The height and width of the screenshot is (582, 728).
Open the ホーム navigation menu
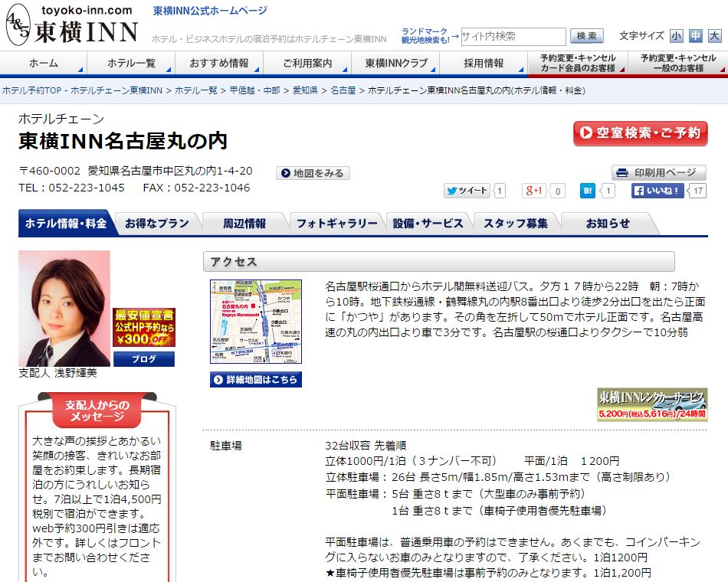(44, 63)
